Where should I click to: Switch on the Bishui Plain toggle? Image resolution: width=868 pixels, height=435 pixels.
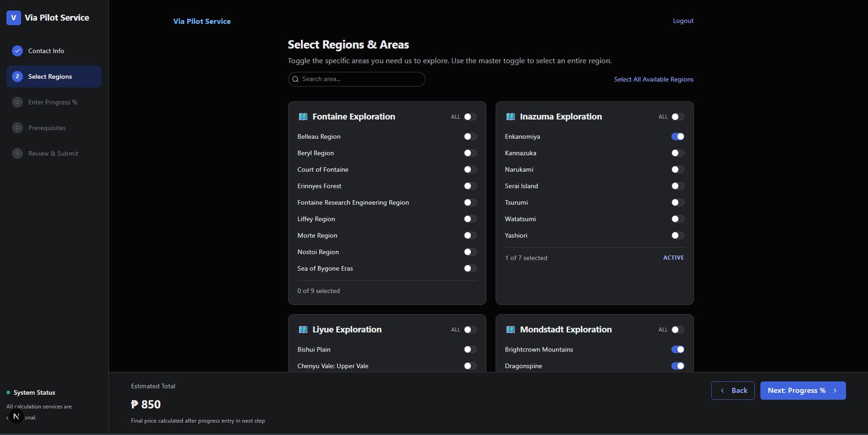[470, 349]
